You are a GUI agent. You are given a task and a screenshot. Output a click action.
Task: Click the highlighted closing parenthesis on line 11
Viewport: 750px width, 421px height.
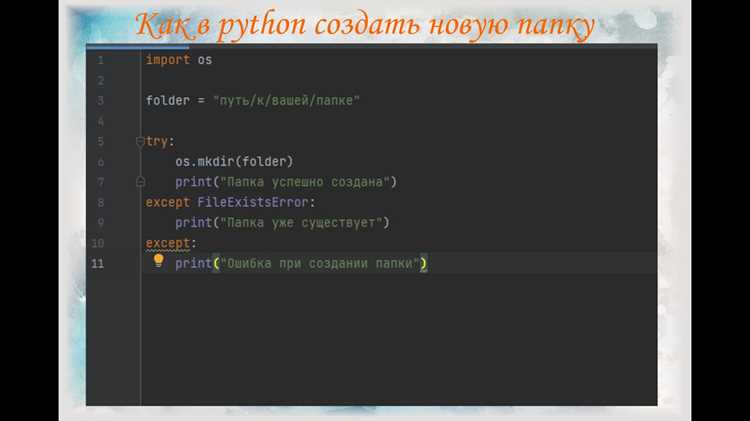click(x=423, y=263)
